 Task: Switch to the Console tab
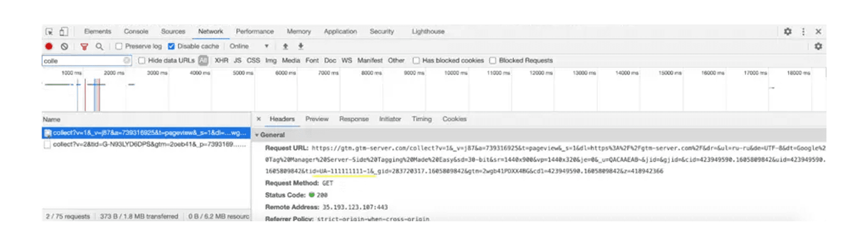tap(136, 31)
